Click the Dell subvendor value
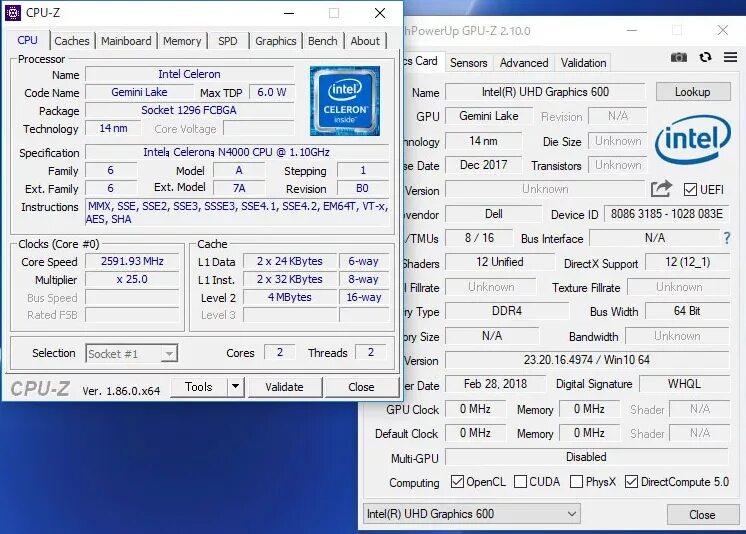 (493, 214)
